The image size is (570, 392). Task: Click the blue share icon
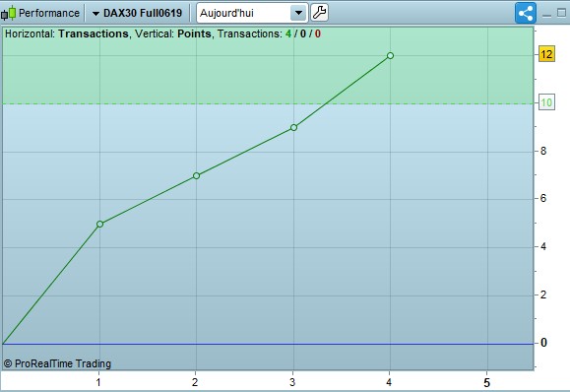[x=526, y=13]
